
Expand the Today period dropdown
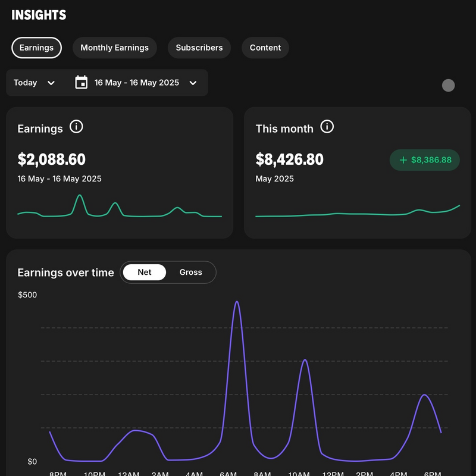(35, 83)
